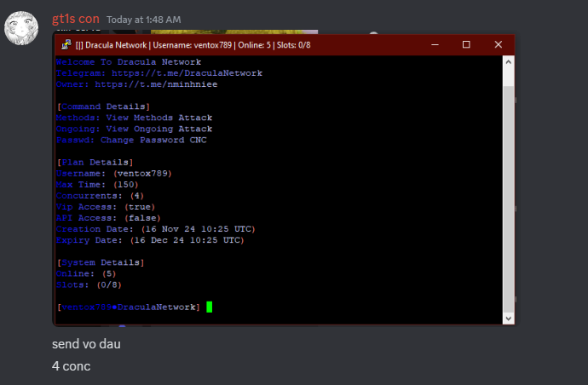The height and width of the screenshot is (385, 588).
Task: Click the PuTTY icon in terminal title bar
Action: [x=65, y=44]
